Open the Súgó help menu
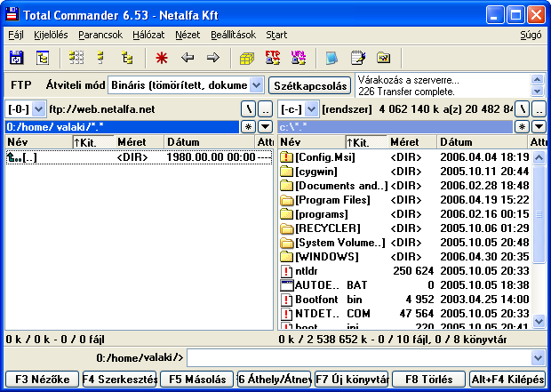 531,35
